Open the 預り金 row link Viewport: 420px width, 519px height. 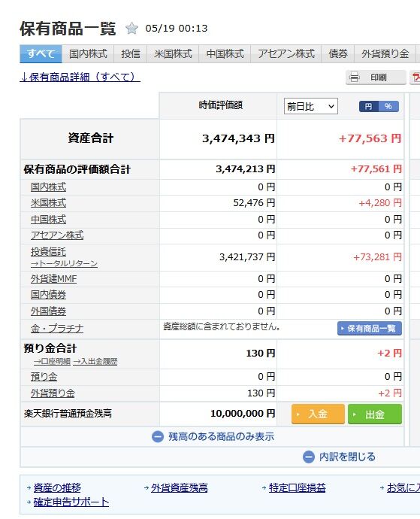point(44,377)
